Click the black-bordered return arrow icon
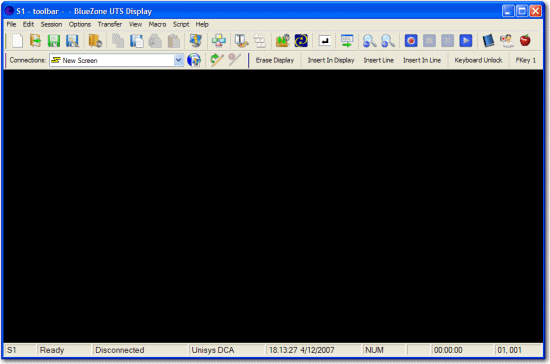The width and height of the screenshot is (550, 364). pos(325,41)
